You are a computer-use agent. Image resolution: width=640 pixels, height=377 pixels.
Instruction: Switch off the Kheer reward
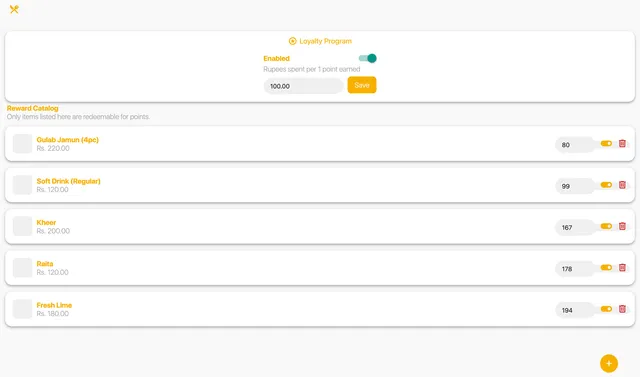click(606, 226)
